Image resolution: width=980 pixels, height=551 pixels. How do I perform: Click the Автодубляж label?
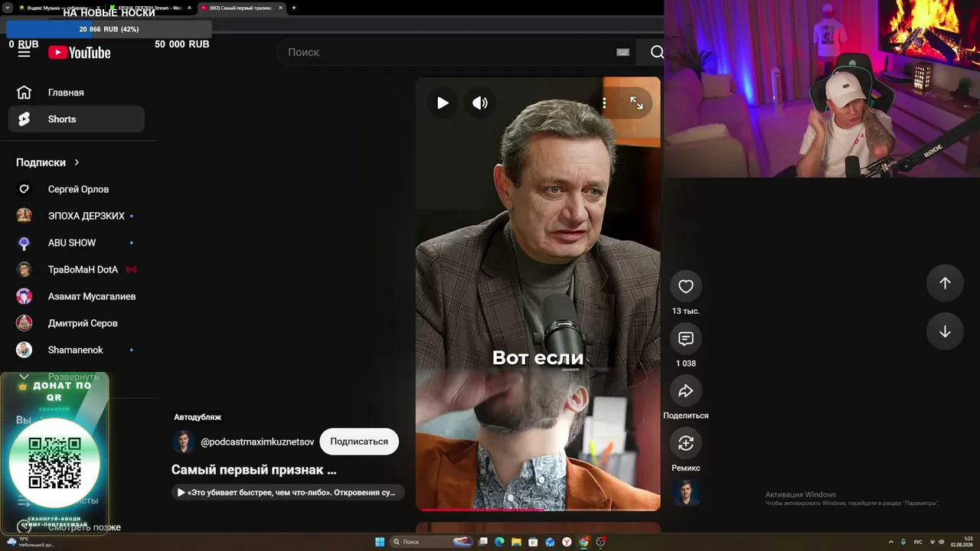(198, 417)
